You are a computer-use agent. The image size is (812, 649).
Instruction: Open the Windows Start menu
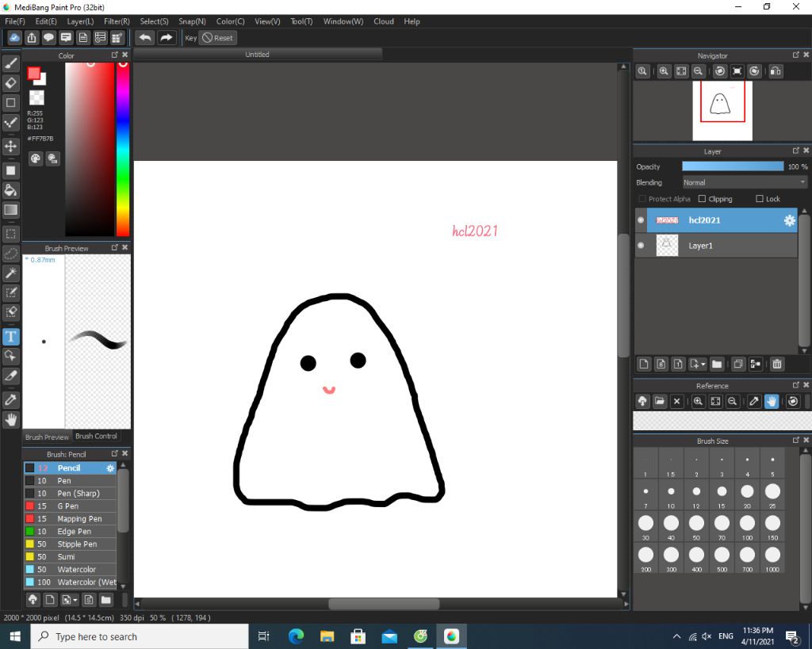coord(15,636)
